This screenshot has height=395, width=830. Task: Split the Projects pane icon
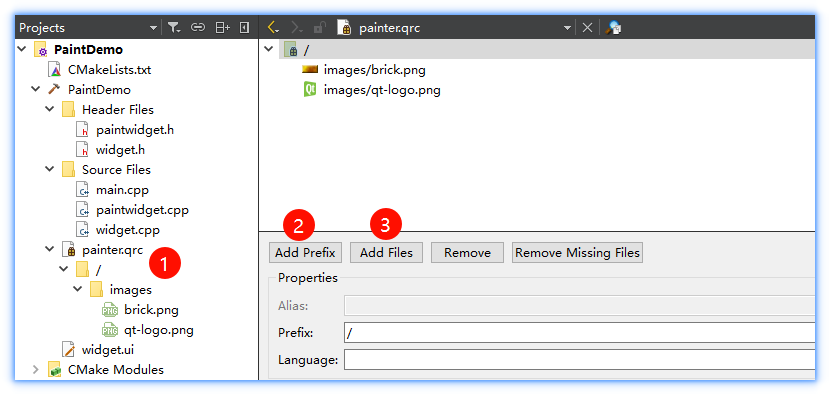coord(222,28)
